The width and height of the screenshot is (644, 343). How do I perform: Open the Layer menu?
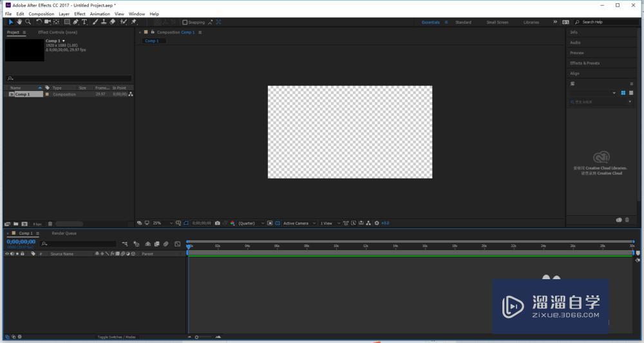(64, 14)
